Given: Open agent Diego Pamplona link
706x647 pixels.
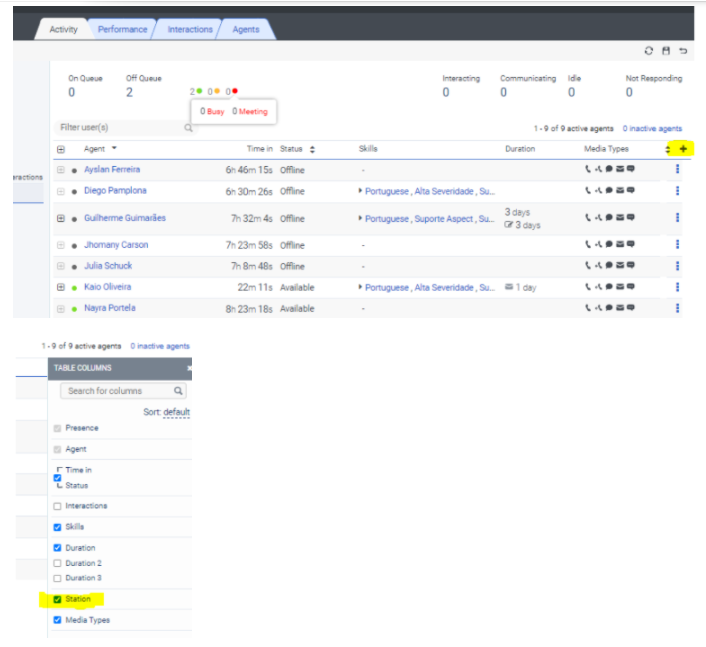Looking at the screenshot, I should [115, 190].
